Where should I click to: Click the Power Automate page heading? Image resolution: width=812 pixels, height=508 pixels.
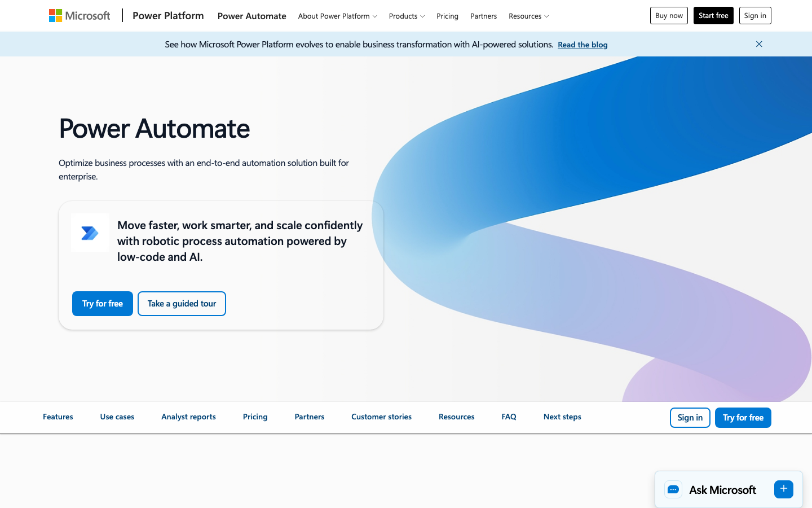coord(155,129)
